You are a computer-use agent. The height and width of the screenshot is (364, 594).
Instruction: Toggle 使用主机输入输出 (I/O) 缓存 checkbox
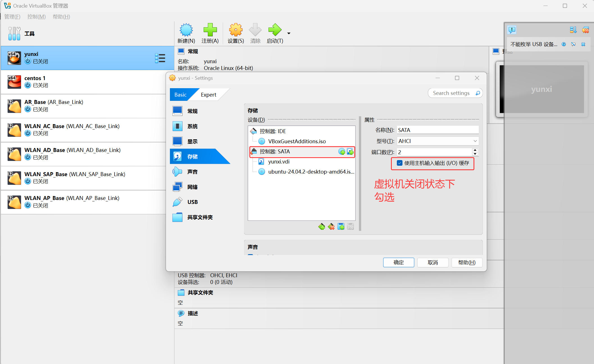[x=399, y=163]
